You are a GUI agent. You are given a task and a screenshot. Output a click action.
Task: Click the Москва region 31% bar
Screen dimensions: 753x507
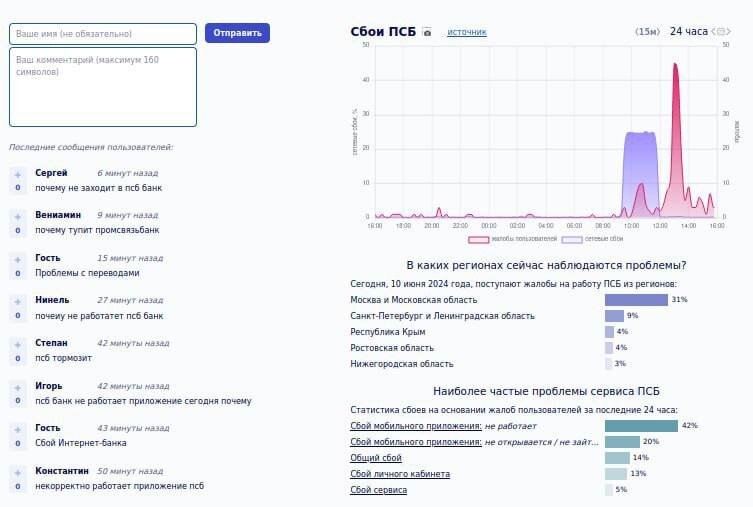[636, 300]
